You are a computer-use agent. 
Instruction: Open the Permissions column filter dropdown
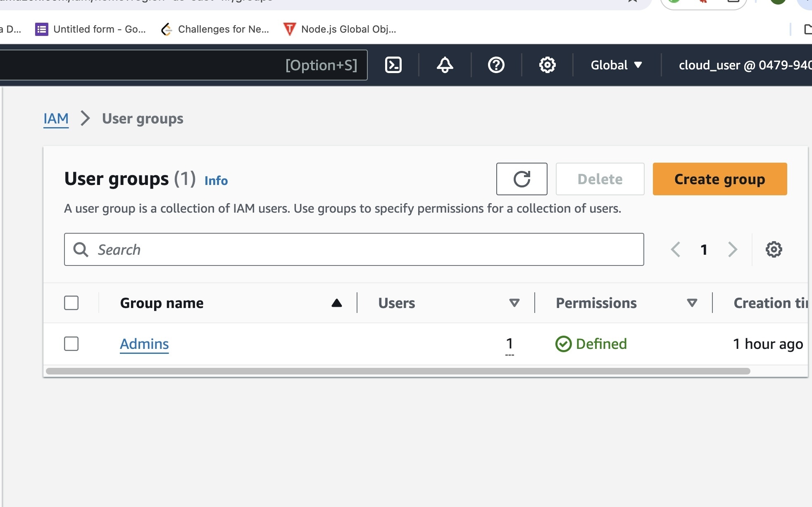691,303
